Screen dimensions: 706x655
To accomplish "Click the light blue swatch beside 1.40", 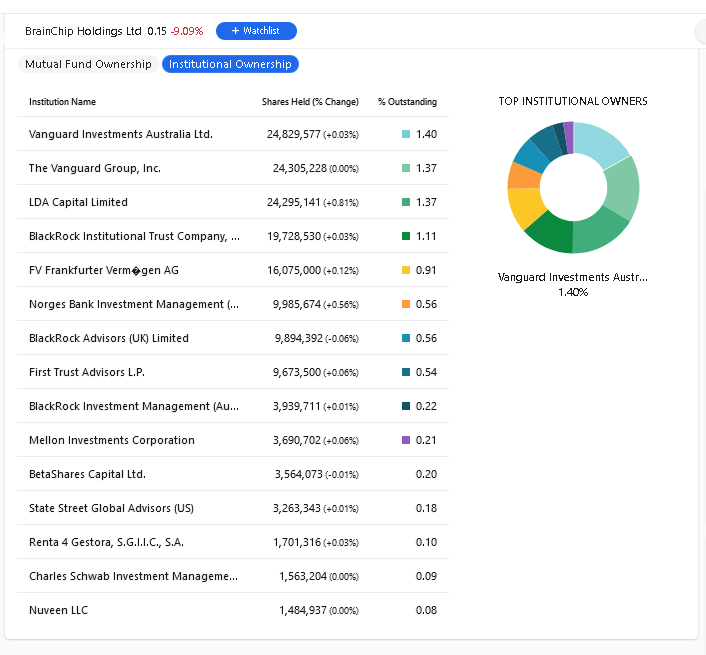I will coord(406,134).
